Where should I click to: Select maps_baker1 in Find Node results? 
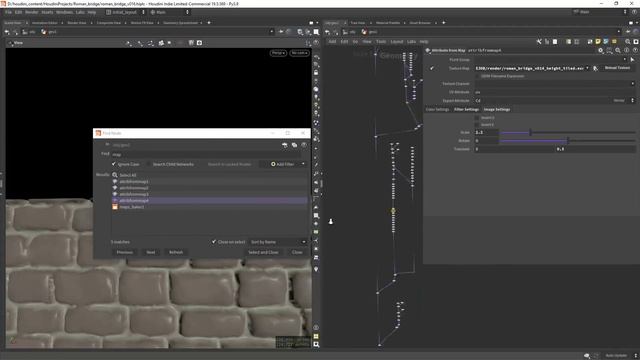(x=209, y=207)
